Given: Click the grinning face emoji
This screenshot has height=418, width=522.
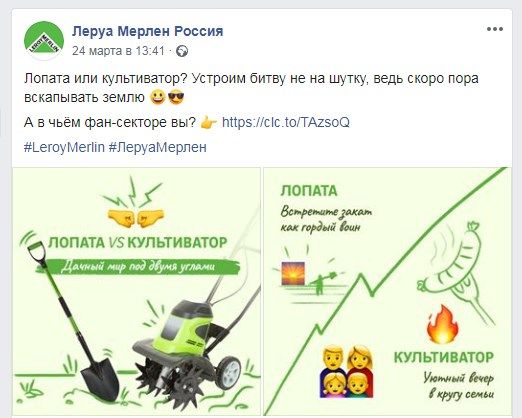Looking at the screenshot, I should click(x=158, y=98).
